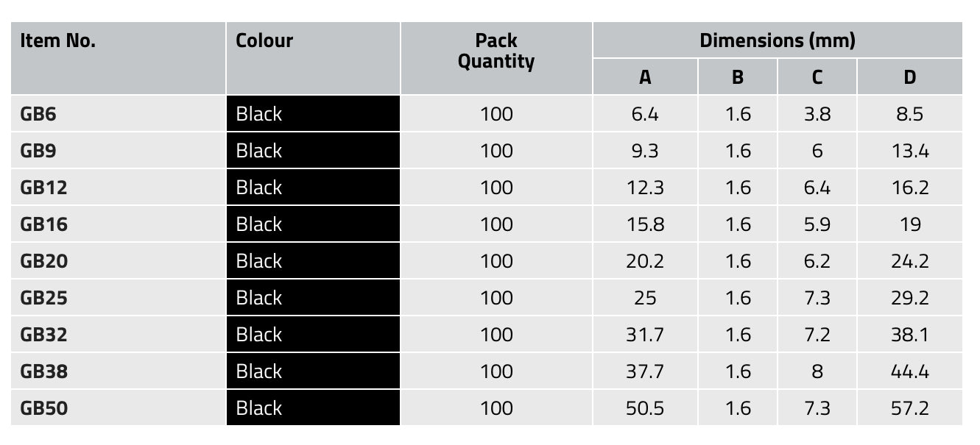Select the dimension B sub-header
Viewport: 980px width, 445px height.
coord(738,77)
